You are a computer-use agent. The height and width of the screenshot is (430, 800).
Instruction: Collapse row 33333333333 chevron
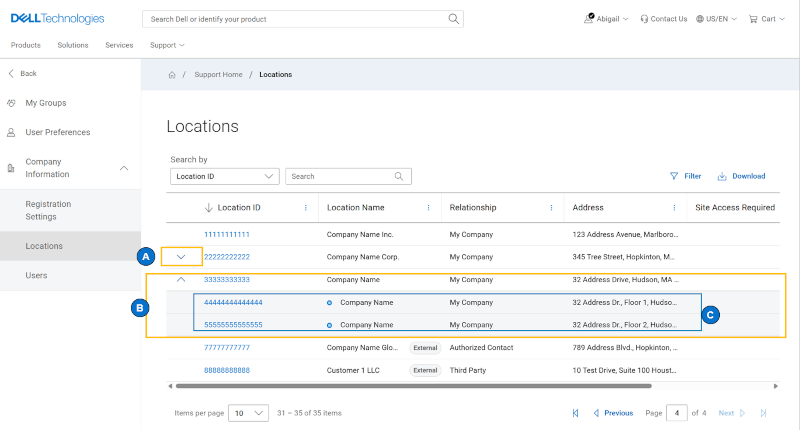click(x=181, y=280)
